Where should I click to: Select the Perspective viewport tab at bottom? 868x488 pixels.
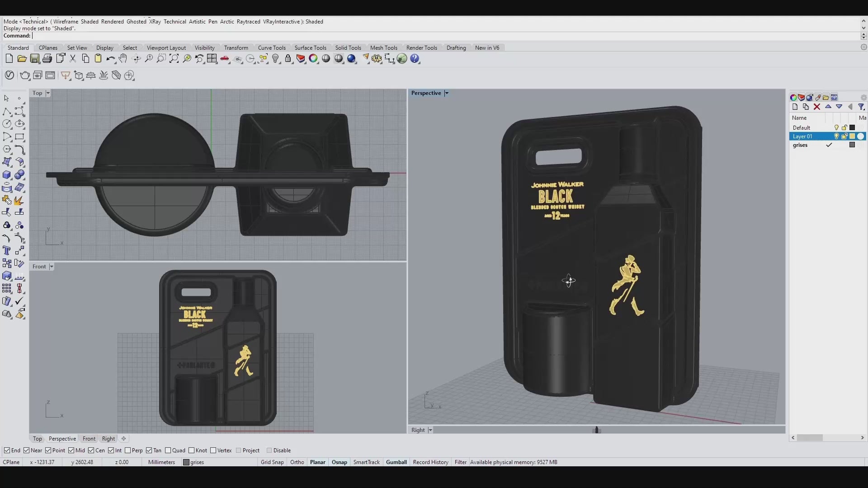click(62, 439)
